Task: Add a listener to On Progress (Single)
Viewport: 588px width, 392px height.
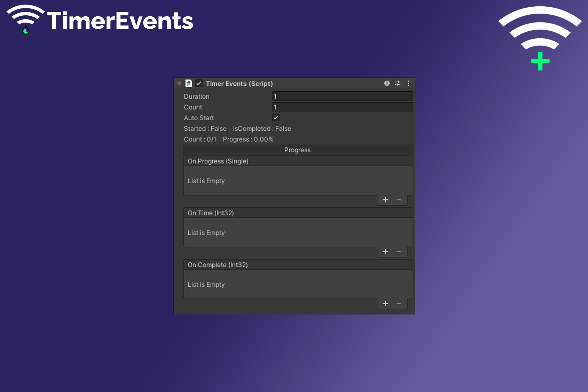Action: [x=385, y=200]
